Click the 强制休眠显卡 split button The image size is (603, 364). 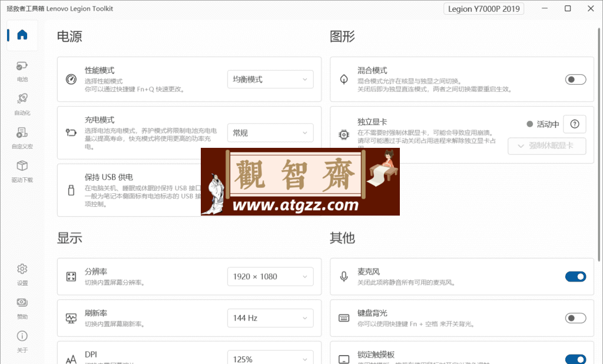tap(547, 146)
